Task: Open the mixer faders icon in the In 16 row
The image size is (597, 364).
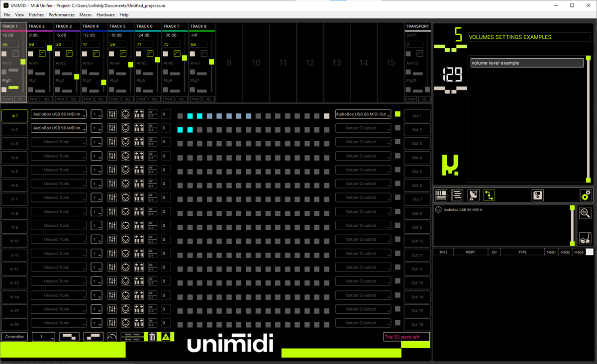Action: coord(112,323)
